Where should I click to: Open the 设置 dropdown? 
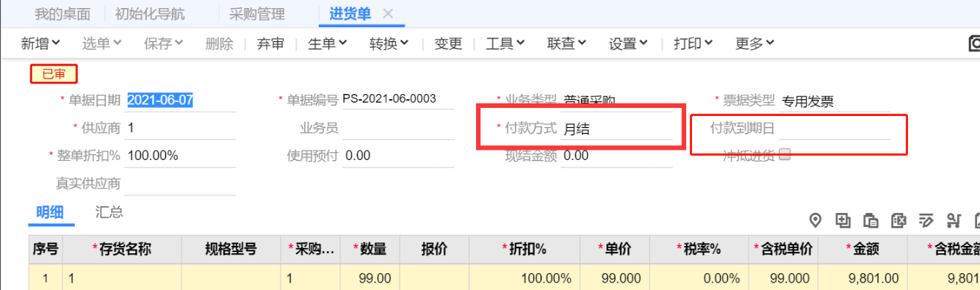tap(629, 44)
